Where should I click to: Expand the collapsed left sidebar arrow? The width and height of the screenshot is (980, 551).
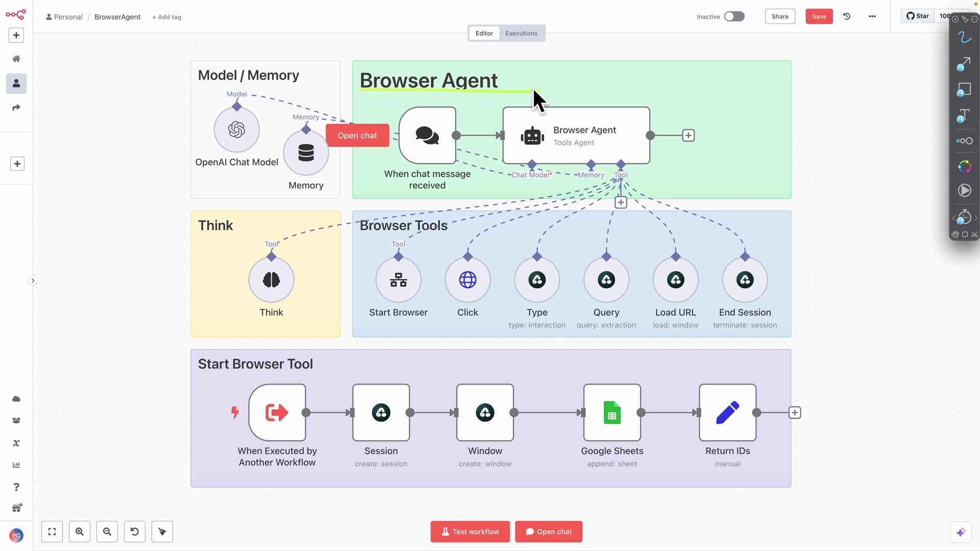point(33,281)
